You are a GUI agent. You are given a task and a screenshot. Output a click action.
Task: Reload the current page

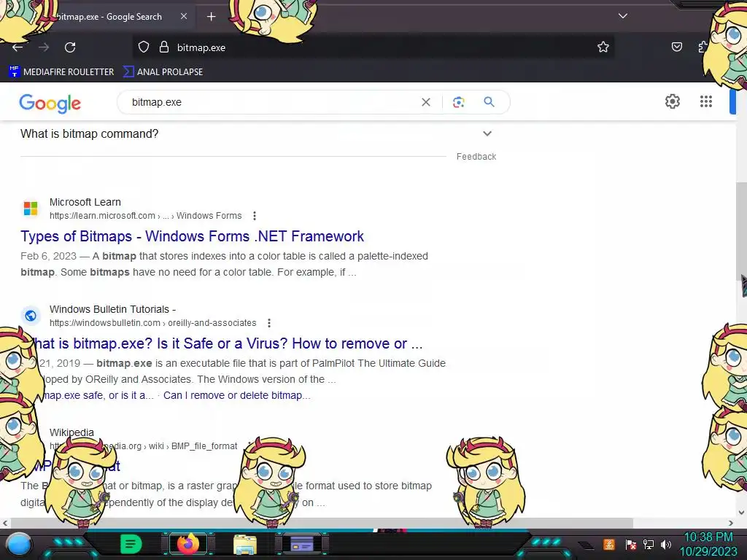[x=70, y=47]
